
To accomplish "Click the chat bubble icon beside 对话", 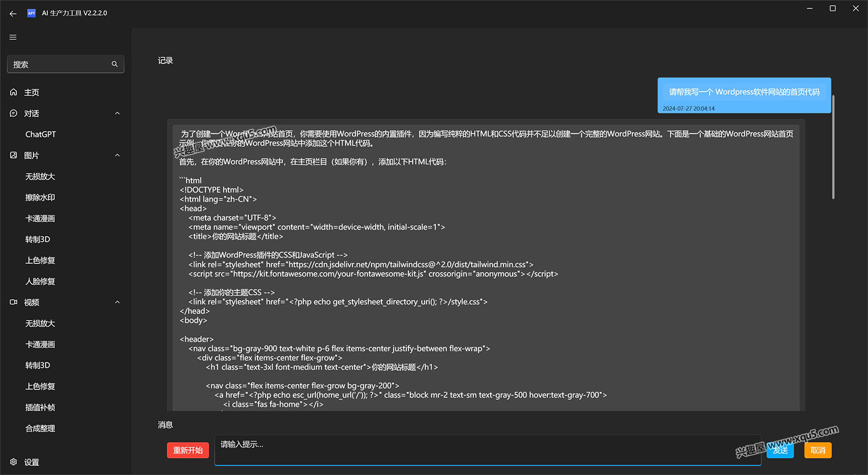I will pos(14,113).
